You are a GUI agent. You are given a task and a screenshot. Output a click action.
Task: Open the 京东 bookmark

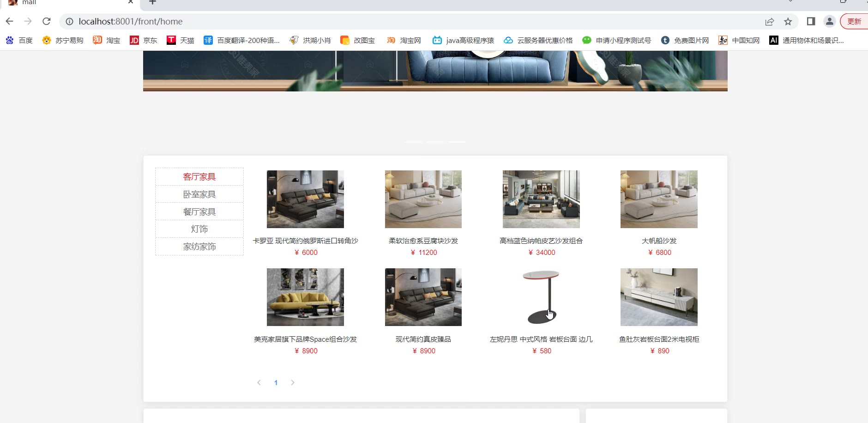(x=144, y=41)
